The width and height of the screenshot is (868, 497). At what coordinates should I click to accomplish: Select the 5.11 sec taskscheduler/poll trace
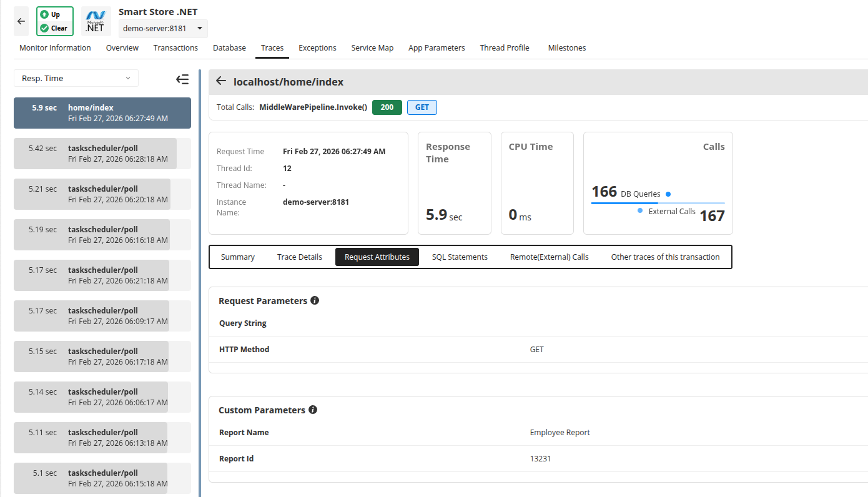(102, 438)
